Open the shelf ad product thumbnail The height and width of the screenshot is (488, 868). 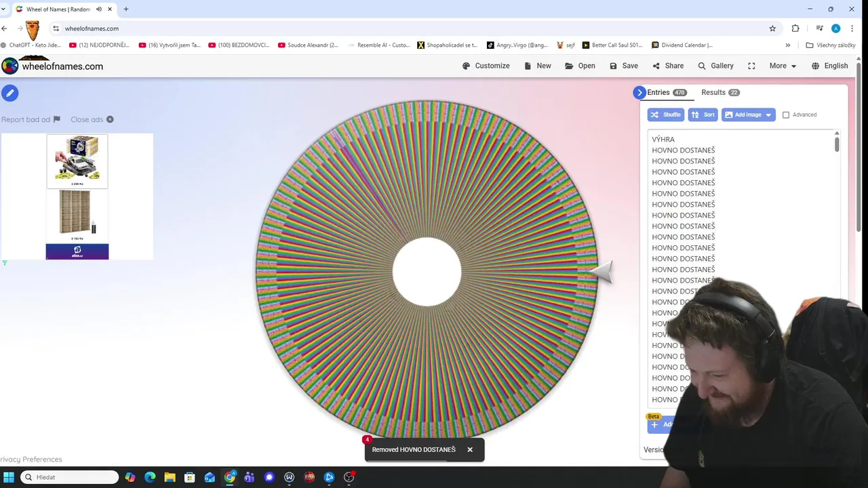pos(77,216)
